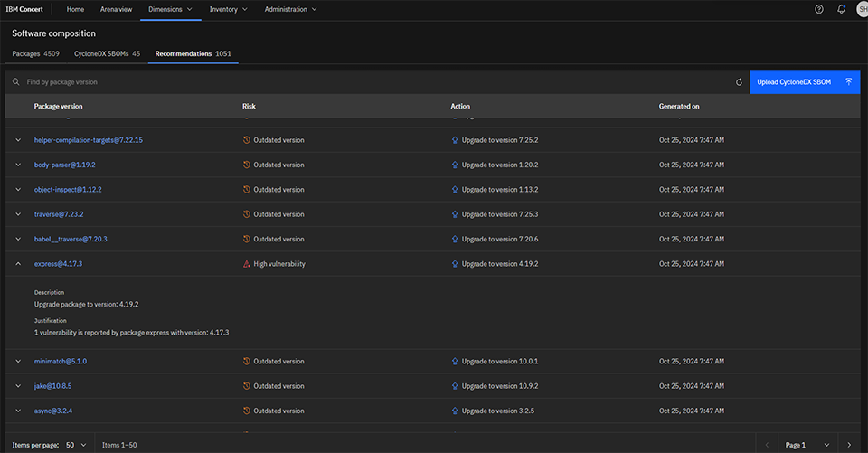Collapse the express@4.17.3 row

[18, 264]
